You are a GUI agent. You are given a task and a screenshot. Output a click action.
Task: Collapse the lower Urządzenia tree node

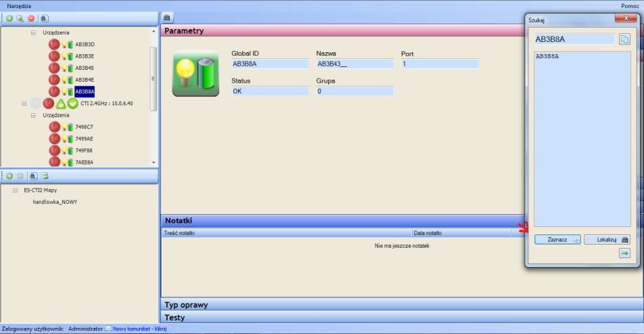point(33,115)
